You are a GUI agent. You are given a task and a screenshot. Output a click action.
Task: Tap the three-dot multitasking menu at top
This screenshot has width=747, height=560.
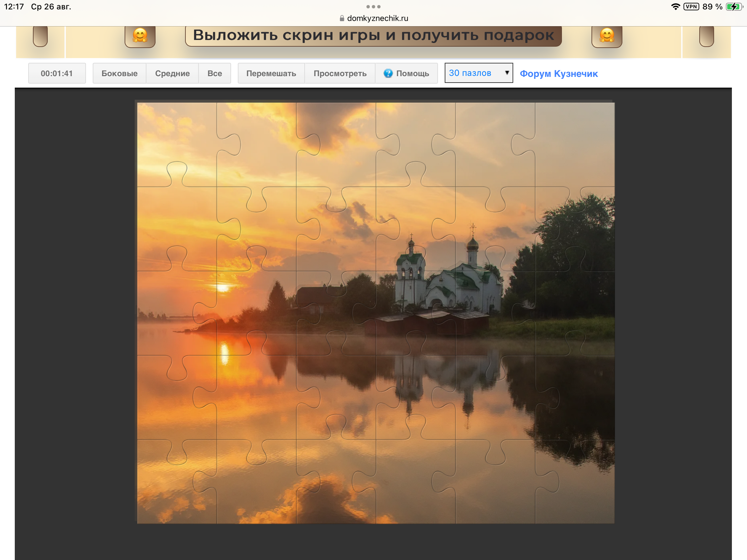point(373,7)
